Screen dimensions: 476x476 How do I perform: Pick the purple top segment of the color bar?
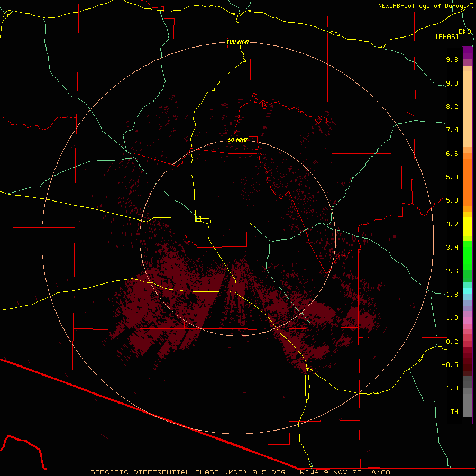[x=467, y=53]
